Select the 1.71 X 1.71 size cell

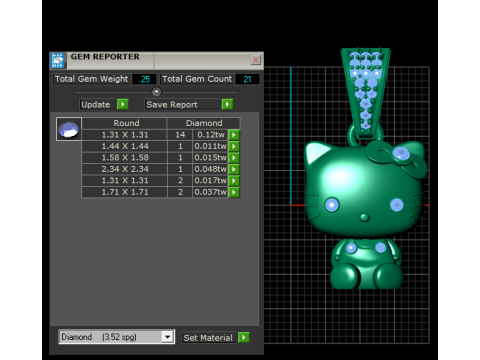[125, 192]
